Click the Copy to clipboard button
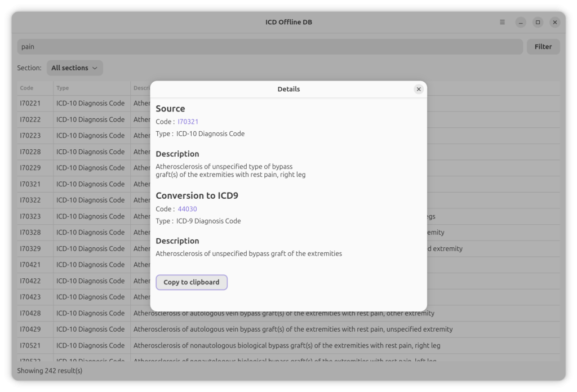This screenshot has width=577, height=392. (x=192, y=282)
